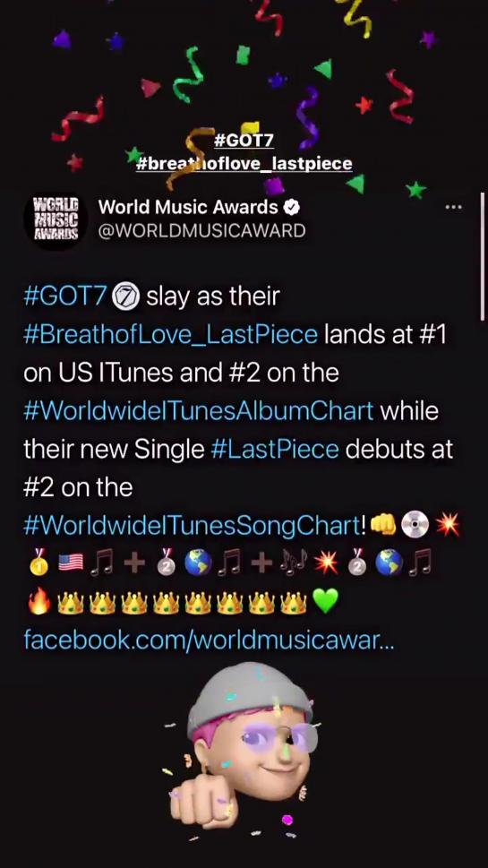This screenshot has height=868, width=488.
Task: Open the #WorldwideITunesSongChart hashtag
Action: 192,526
